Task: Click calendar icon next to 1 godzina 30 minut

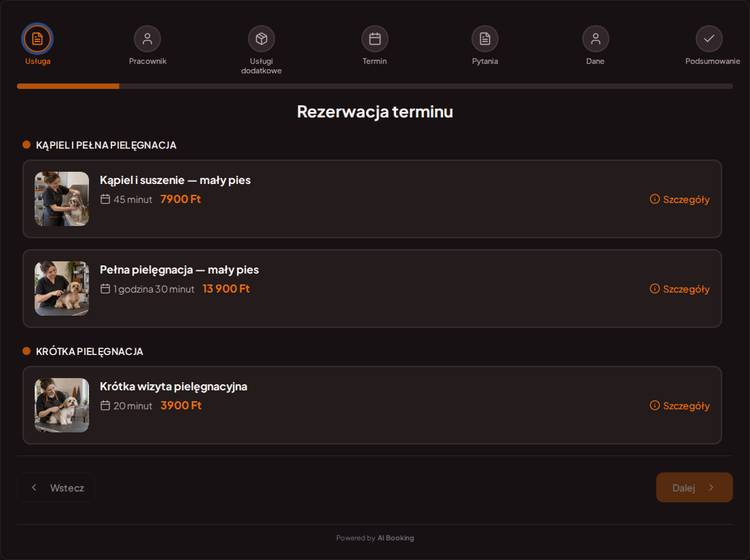Action: [x=105, y=288]
